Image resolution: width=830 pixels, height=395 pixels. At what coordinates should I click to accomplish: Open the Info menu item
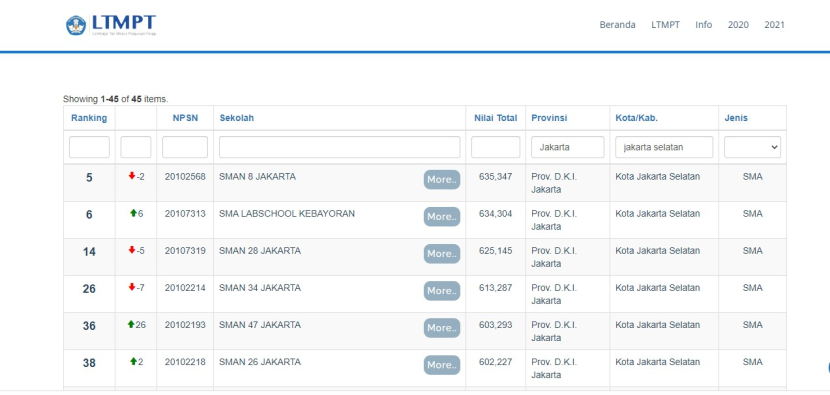(703, 25)
